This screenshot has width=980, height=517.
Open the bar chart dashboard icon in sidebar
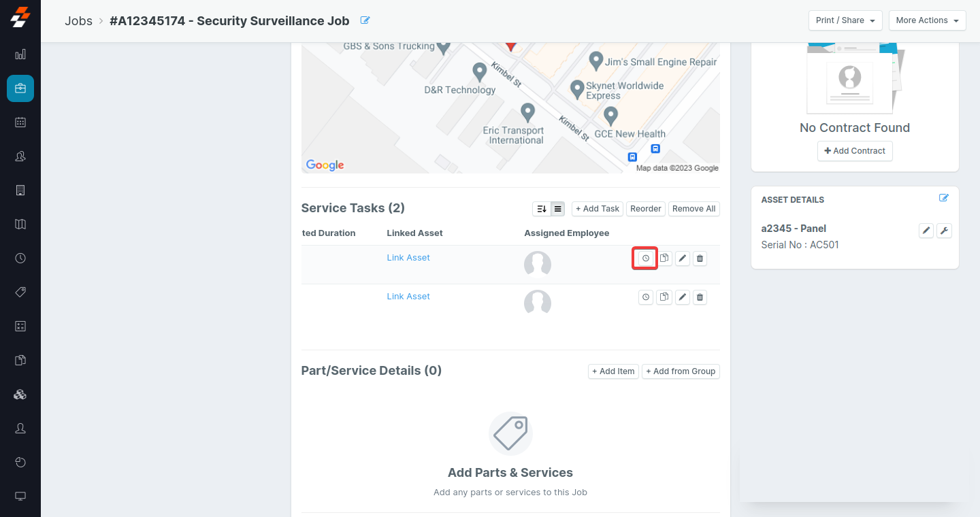click(x=20, y=54)
